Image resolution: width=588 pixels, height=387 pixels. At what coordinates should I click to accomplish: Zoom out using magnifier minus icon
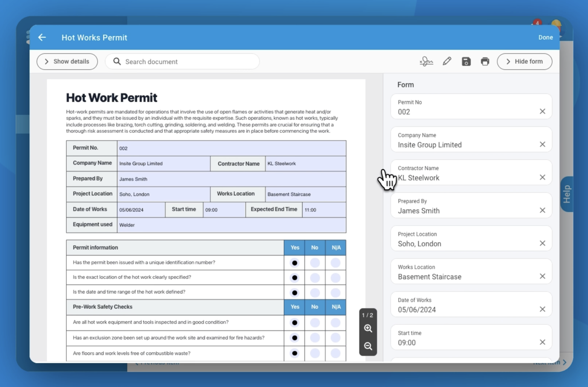(368, 346)
